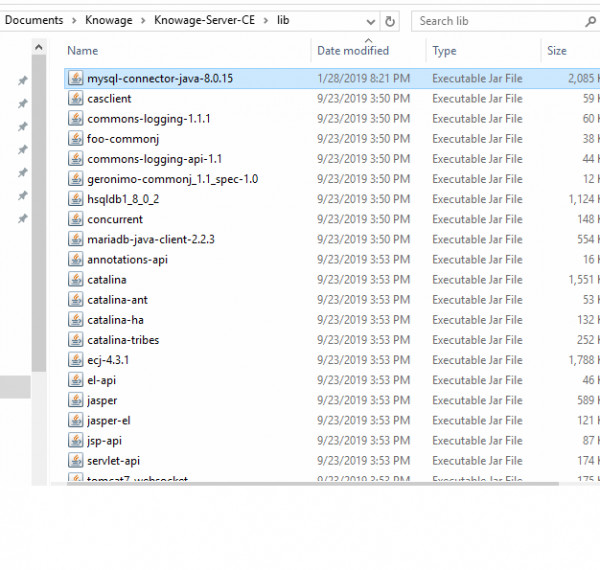Select the jasper jar file icon

(76, 400)
